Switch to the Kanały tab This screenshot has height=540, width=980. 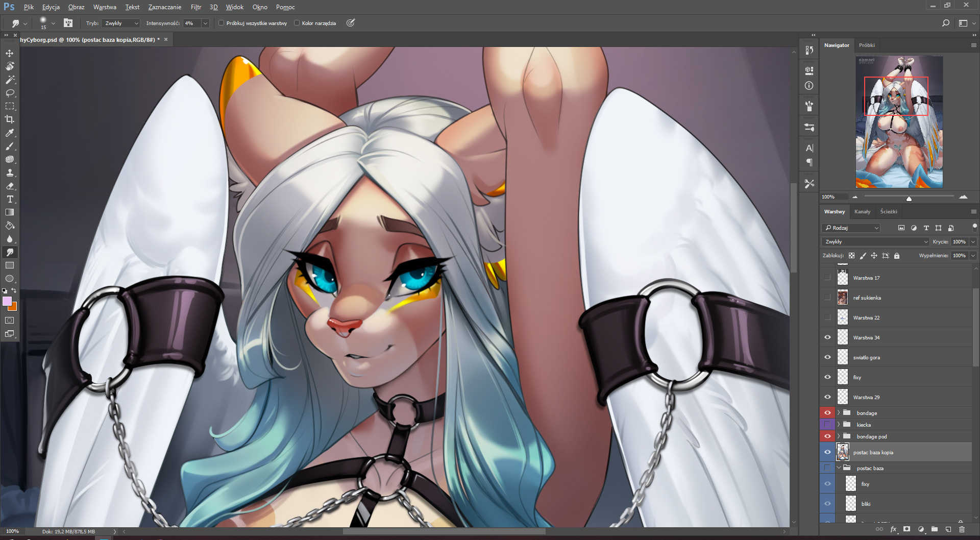[x=862, y=212]
